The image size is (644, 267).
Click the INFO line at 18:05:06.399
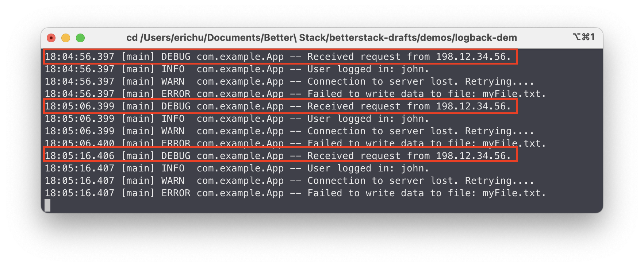pos(237,119)
